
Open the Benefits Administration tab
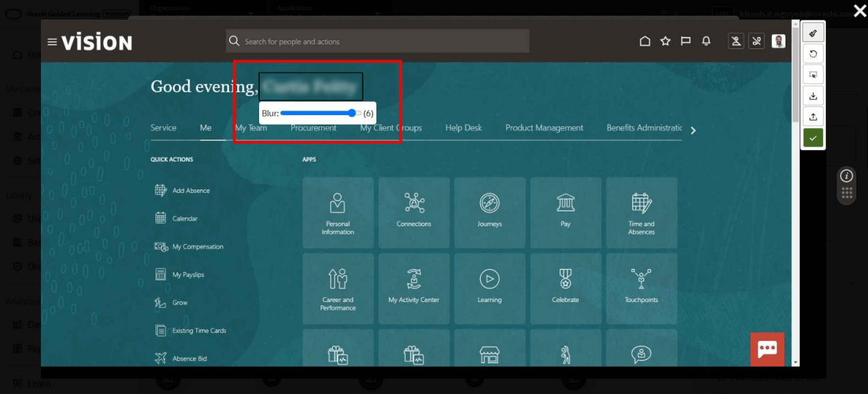point(644,127)
